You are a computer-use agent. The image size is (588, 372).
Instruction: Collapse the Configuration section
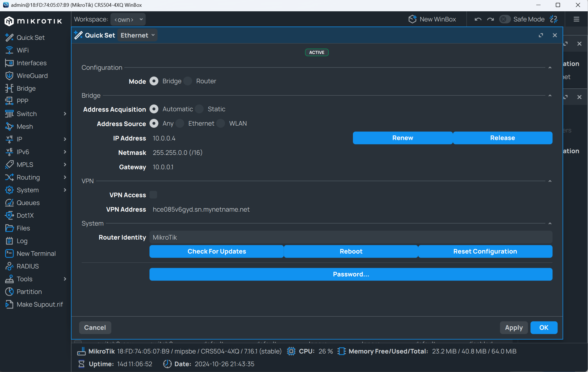pos(550,67)
